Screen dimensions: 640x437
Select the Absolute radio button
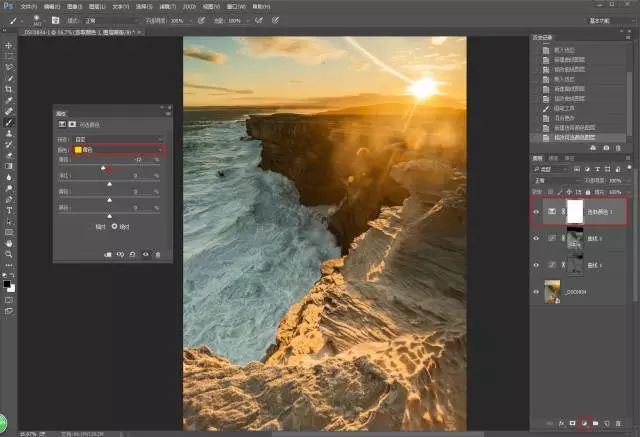(114, 226)
